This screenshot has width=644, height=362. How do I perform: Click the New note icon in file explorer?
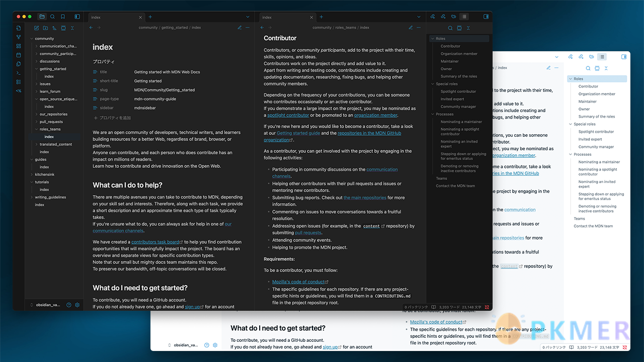pyautogui.click(x=37, y=28)
